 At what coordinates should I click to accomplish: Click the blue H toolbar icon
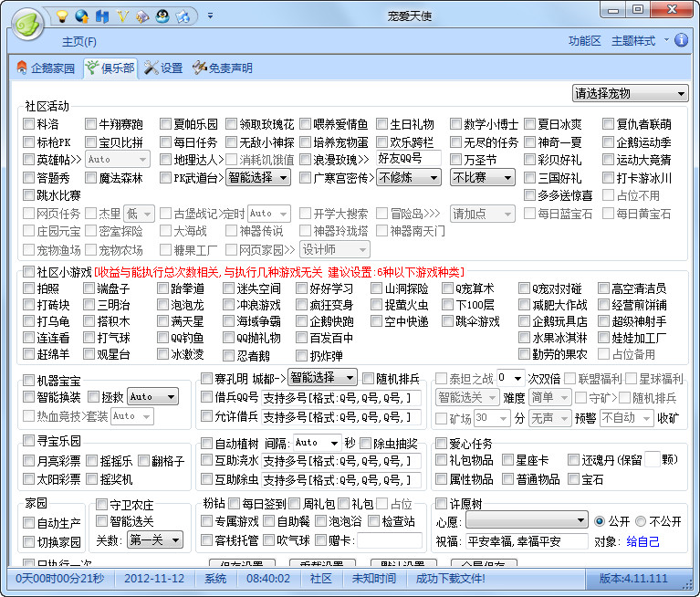pos(102,16)
